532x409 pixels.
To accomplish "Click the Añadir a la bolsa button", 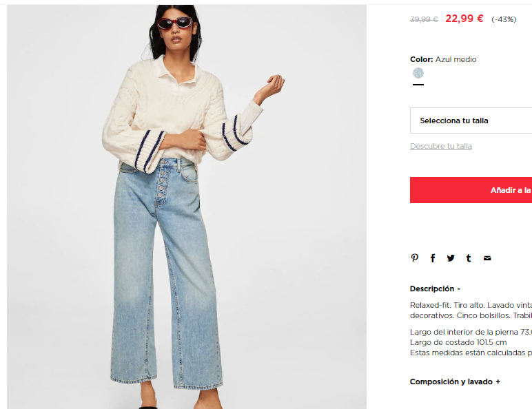I will click(471, 190).
